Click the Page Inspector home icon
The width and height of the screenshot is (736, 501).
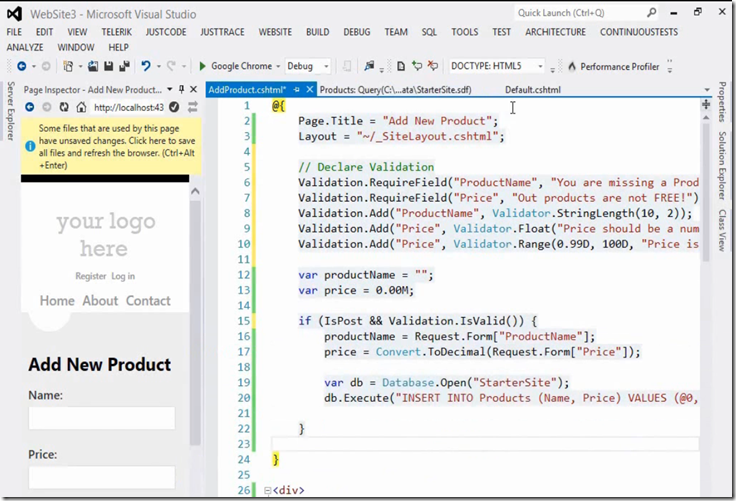click(81, 108)
